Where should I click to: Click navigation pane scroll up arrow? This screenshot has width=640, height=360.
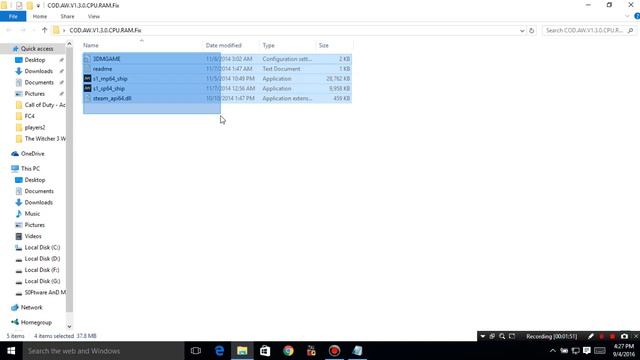coord(69,44)
